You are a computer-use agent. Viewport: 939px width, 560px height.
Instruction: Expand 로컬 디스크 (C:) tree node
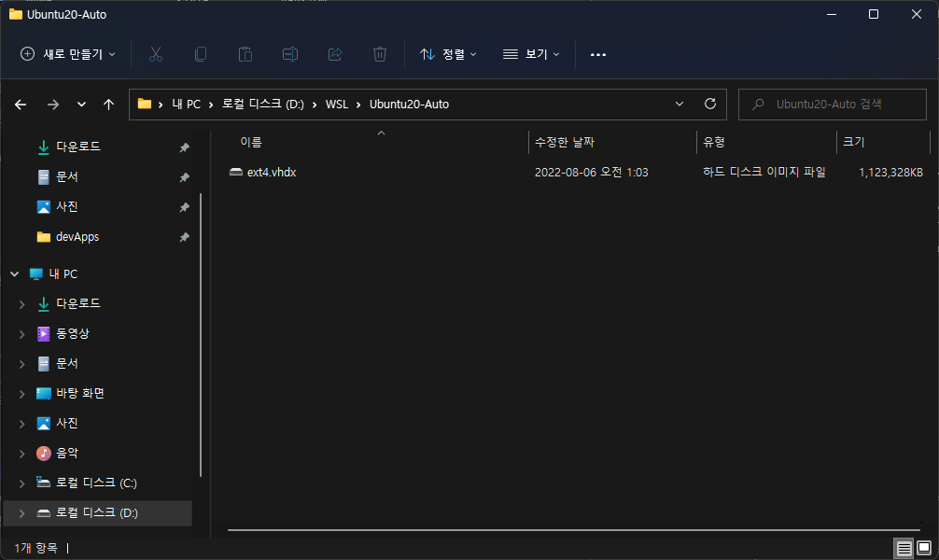[21, 483]
